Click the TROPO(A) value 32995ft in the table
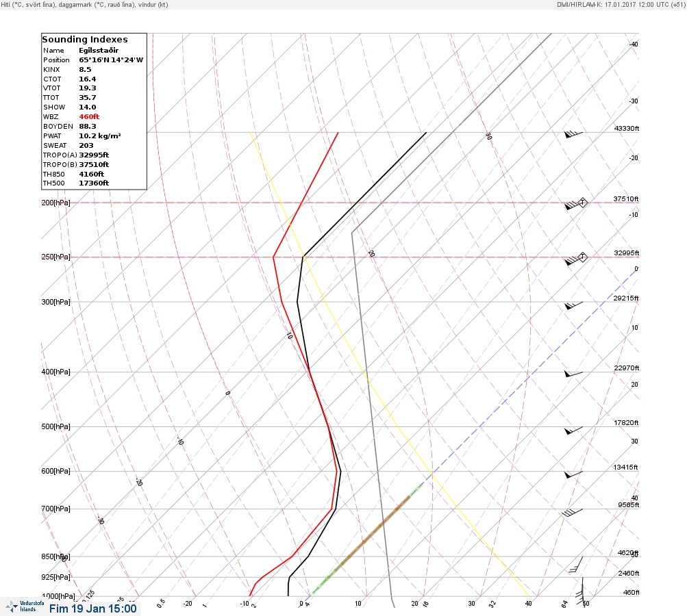This screenshot has height=616, width=687. (x=94, y=155)
